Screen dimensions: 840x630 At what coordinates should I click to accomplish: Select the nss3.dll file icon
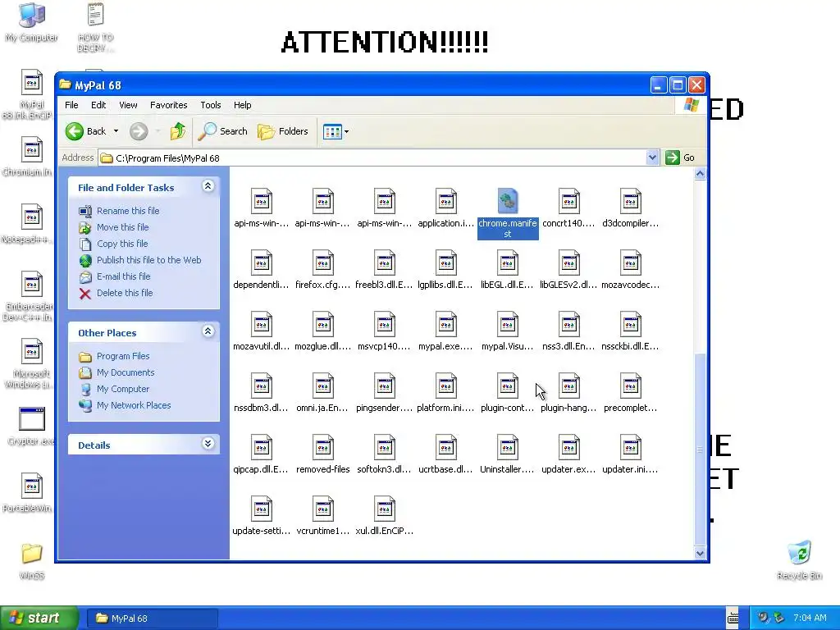click(x=569, y=324)
